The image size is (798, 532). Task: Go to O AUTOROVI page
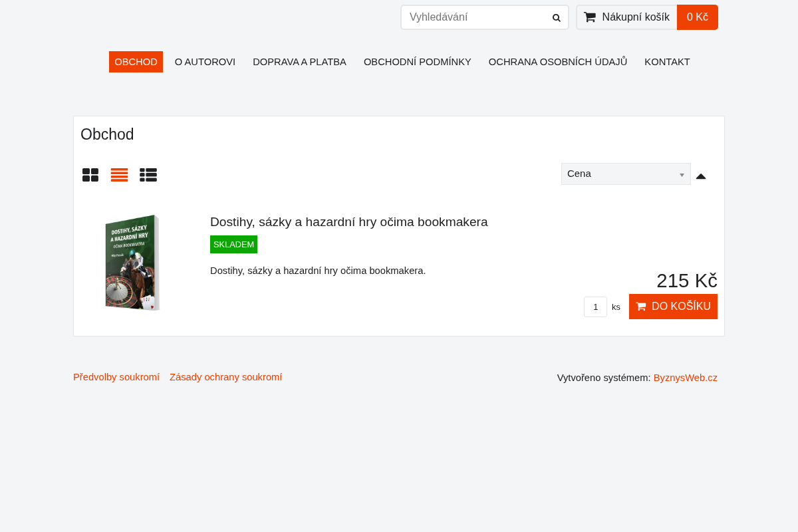[x=205, y=62]
